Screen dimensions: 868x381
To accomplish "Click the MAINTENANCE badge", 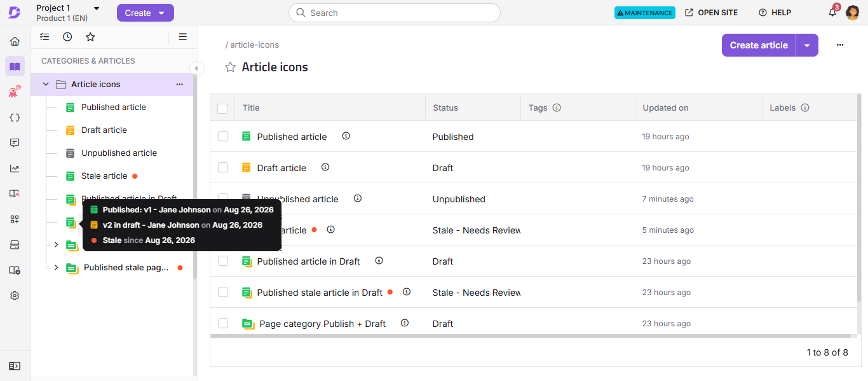I will (645, 13).
